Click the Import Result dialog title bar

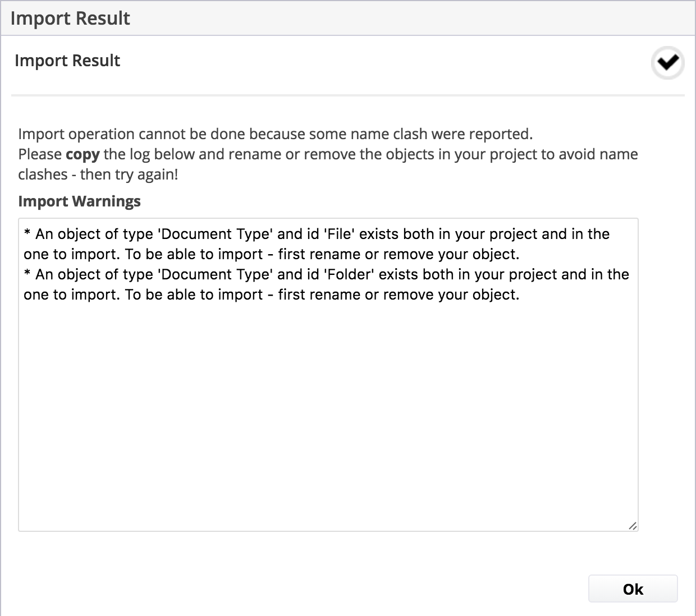348,19
